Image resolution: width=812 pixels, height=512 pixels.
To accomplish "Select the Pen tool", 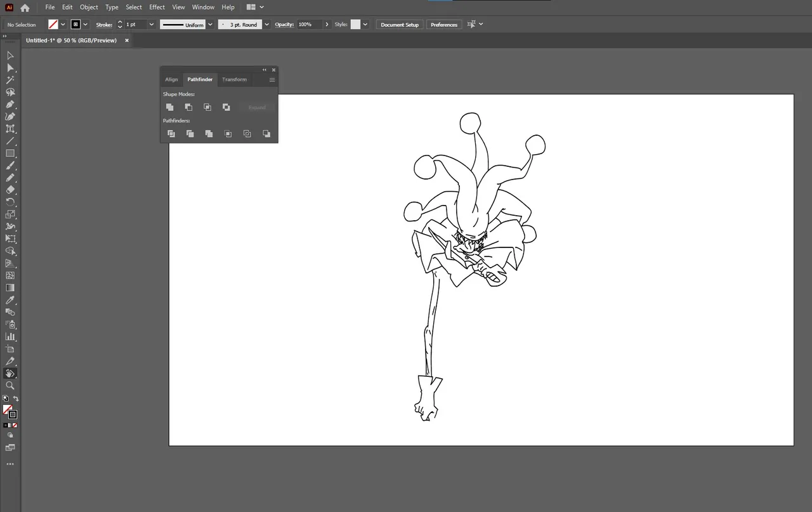I will pos(10,104).
